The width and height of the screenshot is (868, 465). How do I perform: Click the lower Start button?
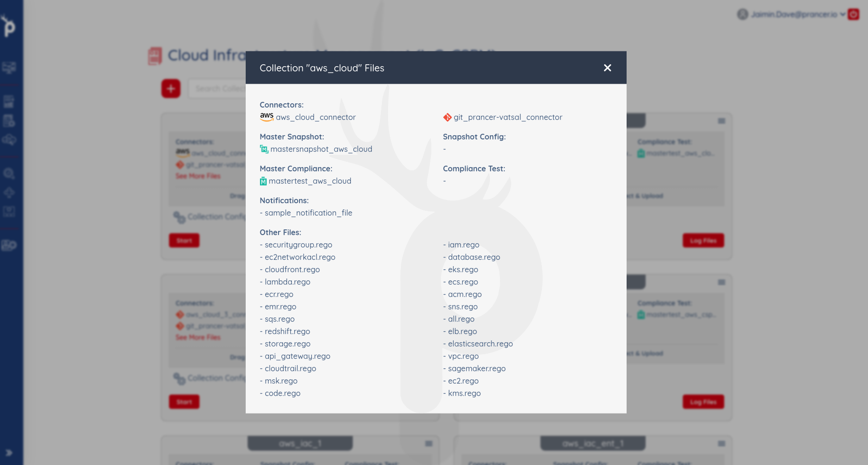[x=184, y=402]
